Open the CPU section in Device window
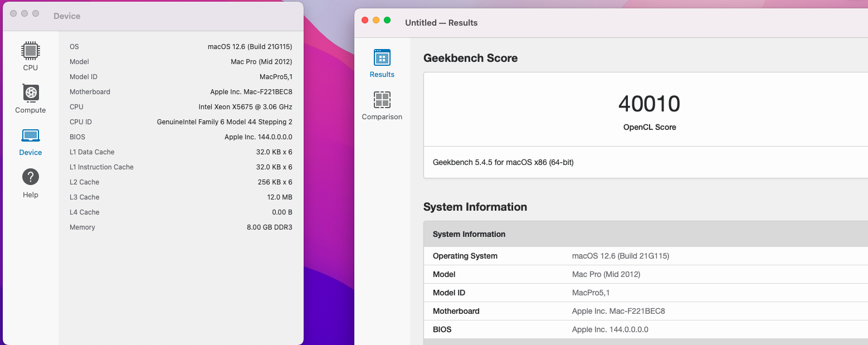Image resolution: width=868 pixels, height=345 pixels. [30, 56]
